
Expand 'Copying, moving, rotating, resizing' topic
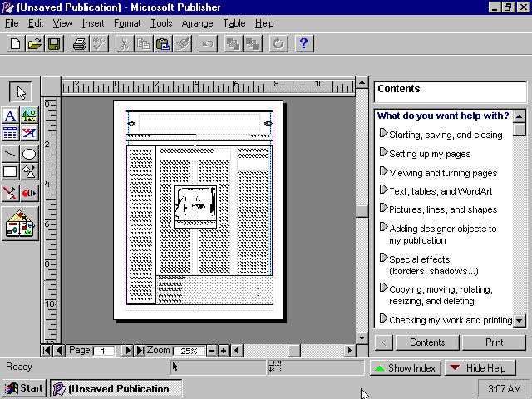point(436,295)
